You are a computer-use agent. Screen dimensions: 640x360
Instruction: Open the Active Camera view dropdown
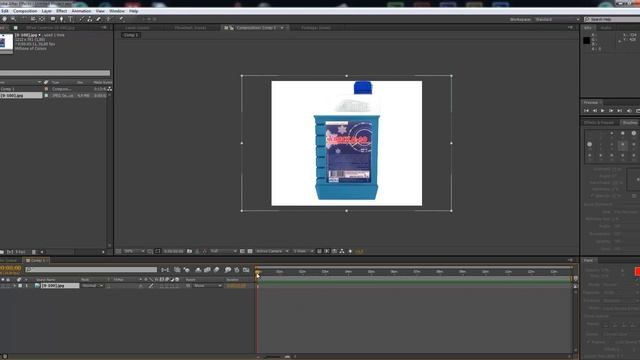[x=272, y=251]
